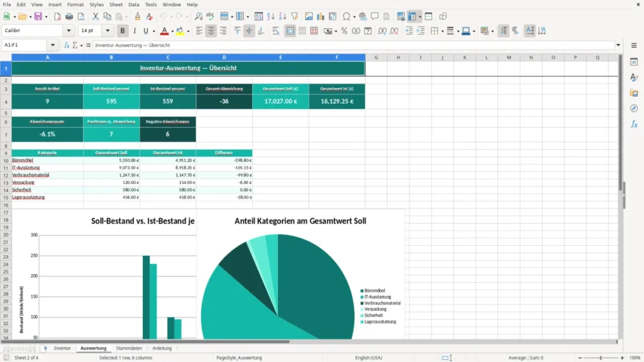Insert an image
The width and height of the screenshot is (644, 362).
click(309, 16)
